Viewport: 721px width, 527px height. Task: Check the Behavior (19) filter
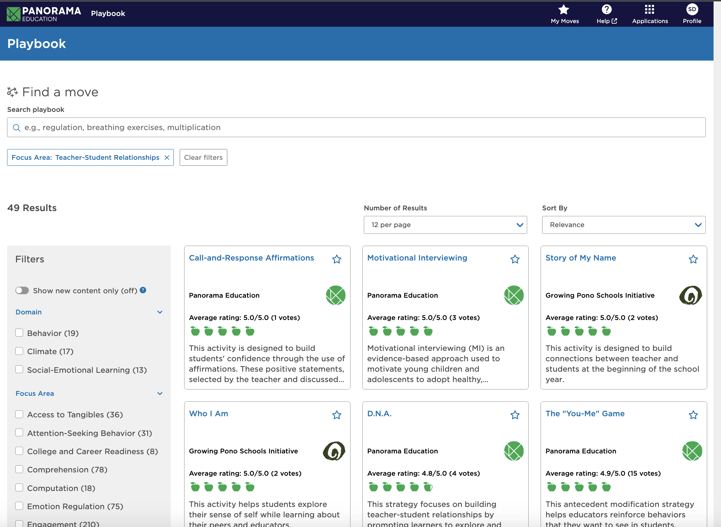pyautogui.click(x=19, y=332)
